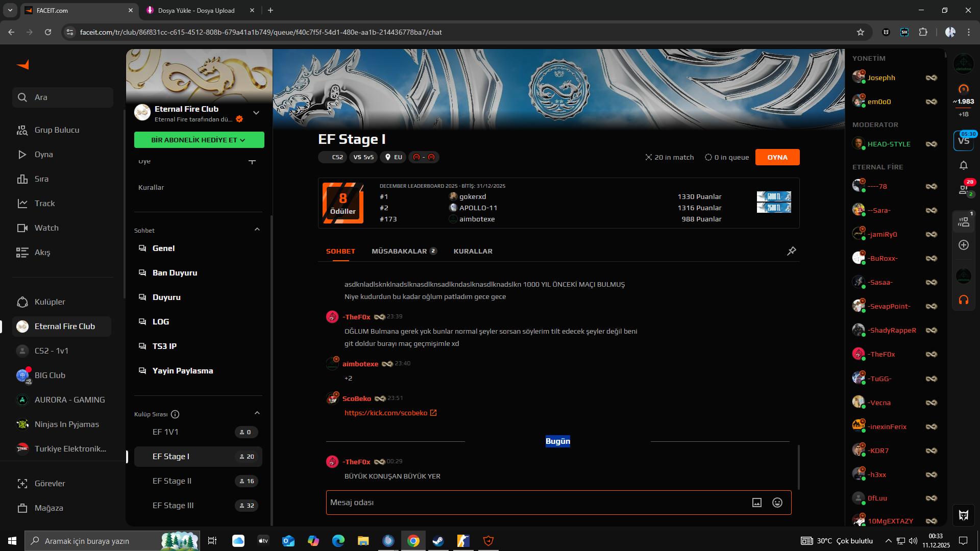Open the Ödüller prizes badge
Image resolution: width=980 pixels, height=551 pixels.
(343, 203)
